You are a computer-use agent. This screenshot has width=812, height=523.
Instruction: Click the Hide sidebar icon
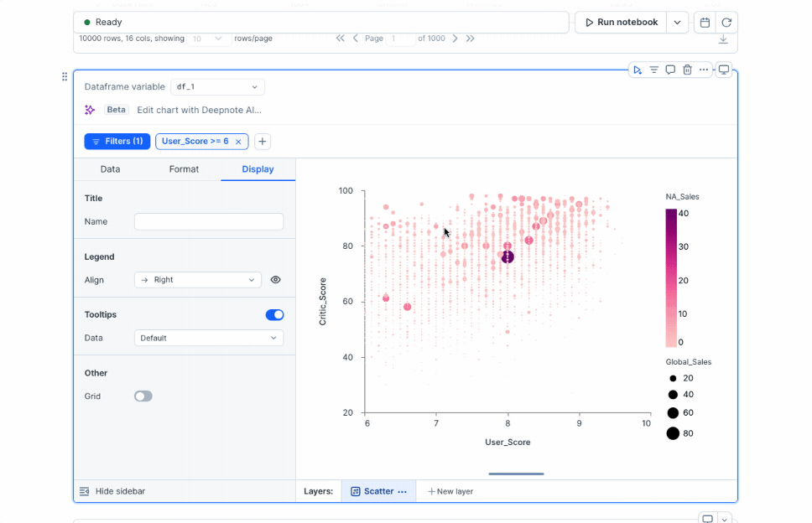point(85,491)
